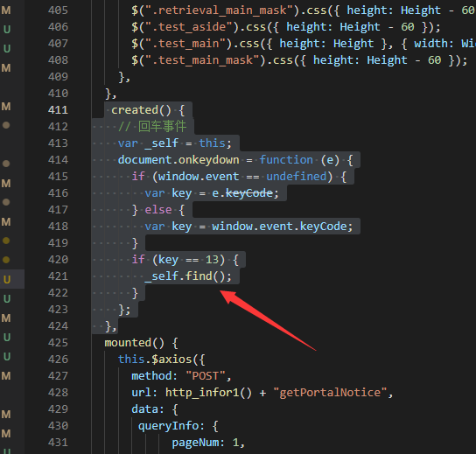Click line number 406 in the gutter
The height and width of the screenshot is (454, 476).
(x=58, y=27)
